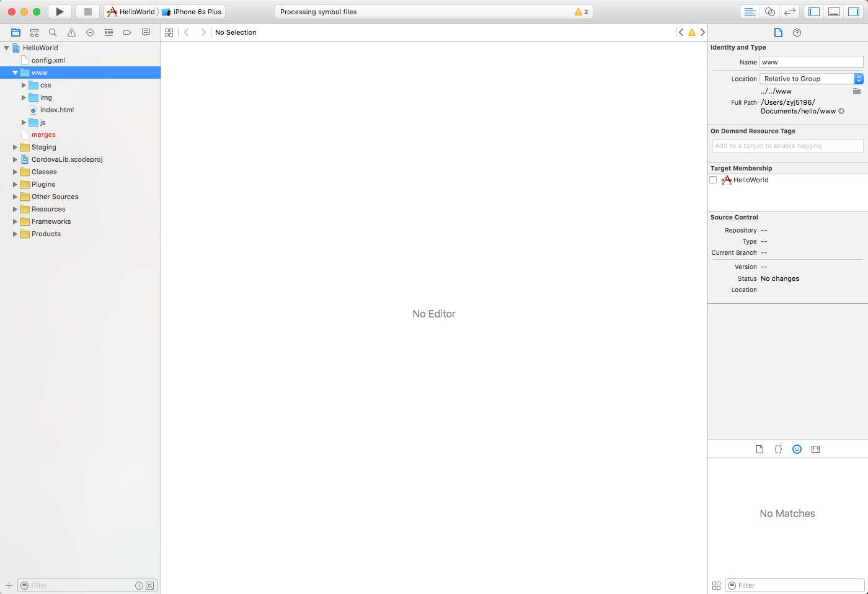Click the 2 warnings indicator in activity bar

point(582,12)
